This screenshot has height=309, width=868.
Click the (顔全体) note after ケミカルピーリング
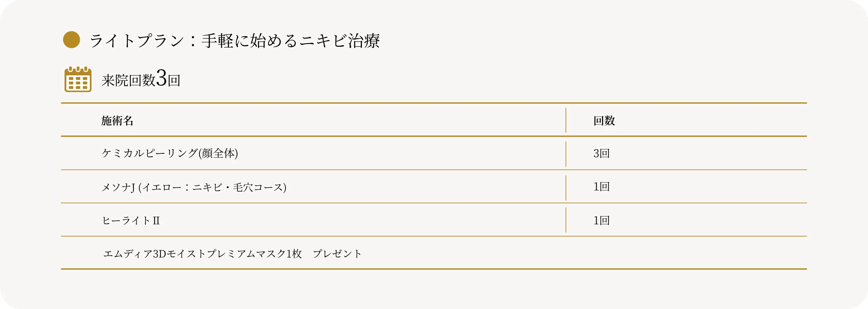[218, 154]
